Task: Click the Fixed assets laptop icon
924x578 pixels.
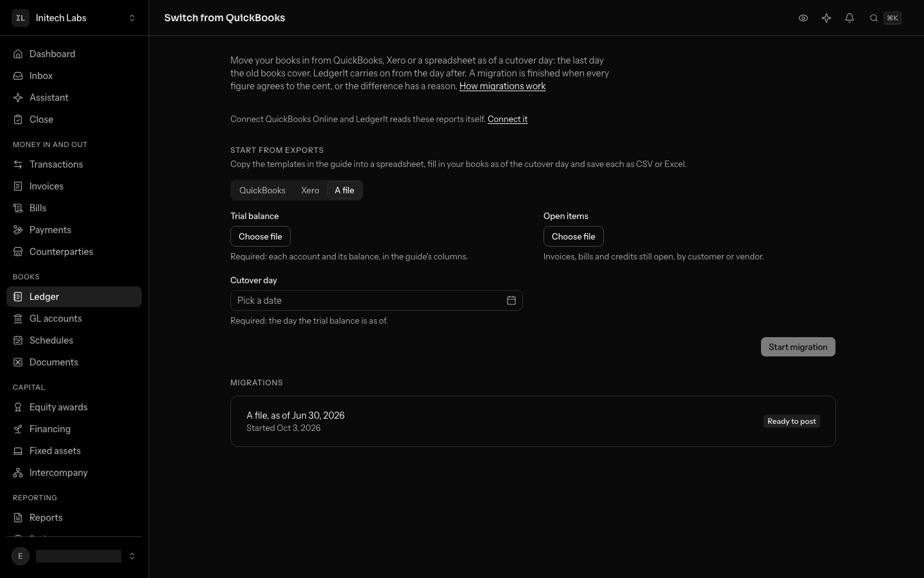Action: pos(18,451)
